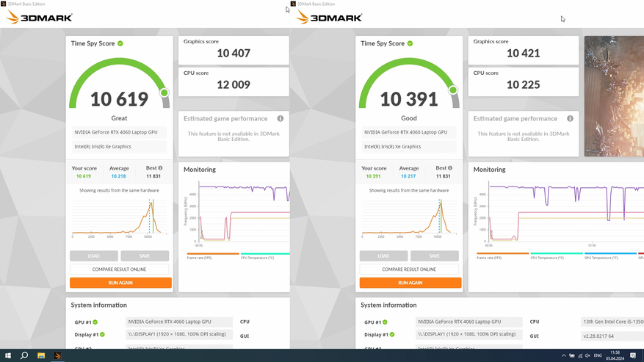The width and height of the screenshot is (644, 362).
Task: Toggle GPU Temperature legend in the right Monitoring panel
Action: (x=610, y=256)
